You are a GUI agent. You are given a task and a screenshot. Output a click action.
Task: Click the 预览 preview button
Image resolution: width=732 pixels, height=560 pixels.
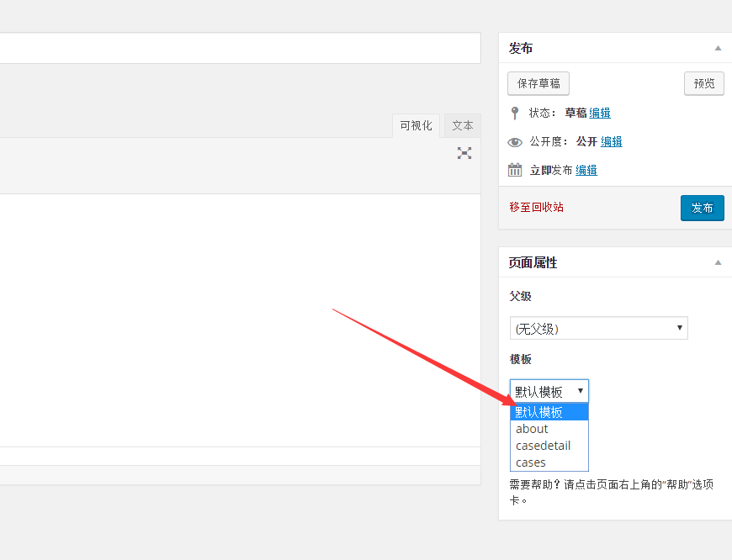point(703,83)
